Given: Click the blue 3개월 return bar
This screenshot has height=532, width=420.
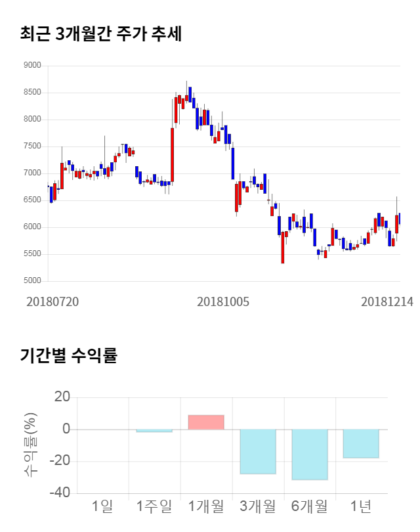Looking at the screenshot, I should pyautogui.click(x=258, y=451).
